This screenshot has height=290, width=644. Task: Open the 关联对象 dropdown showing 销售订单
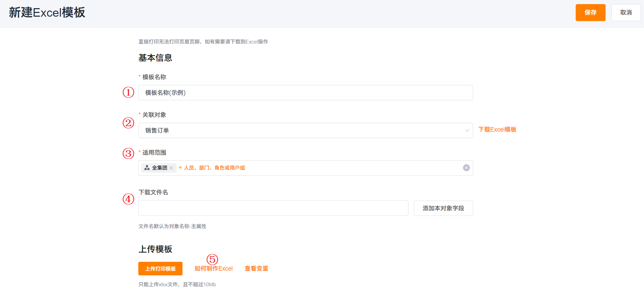click(x=306, y=131)
